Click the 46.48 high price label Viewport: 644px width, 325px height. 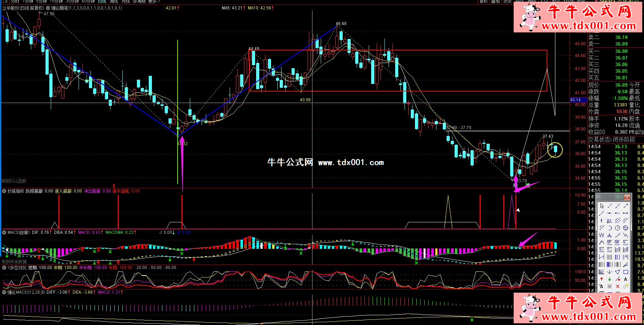point(341,24)
